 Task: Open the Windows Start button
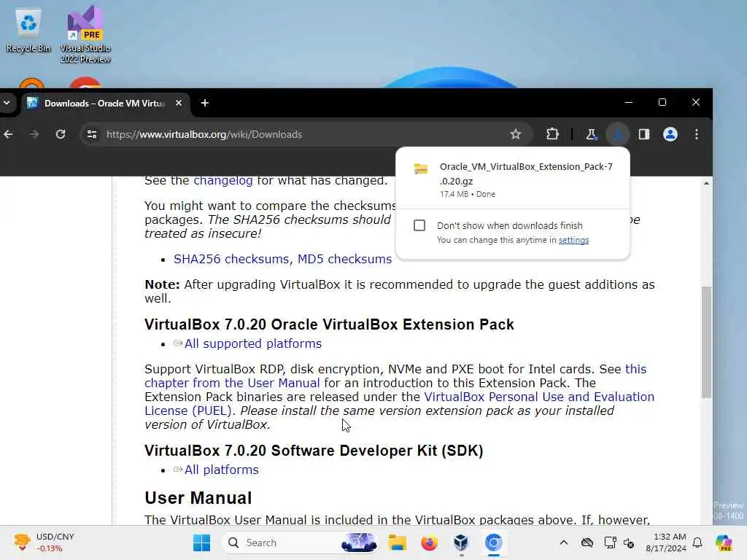(x=201, y=542)
